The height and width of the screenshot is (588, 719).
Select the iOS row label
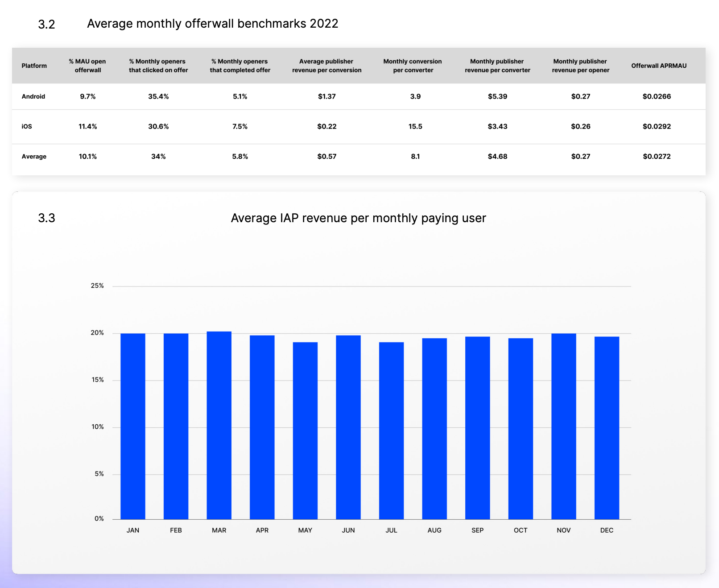pyautogui.click(x=27, y=126)
